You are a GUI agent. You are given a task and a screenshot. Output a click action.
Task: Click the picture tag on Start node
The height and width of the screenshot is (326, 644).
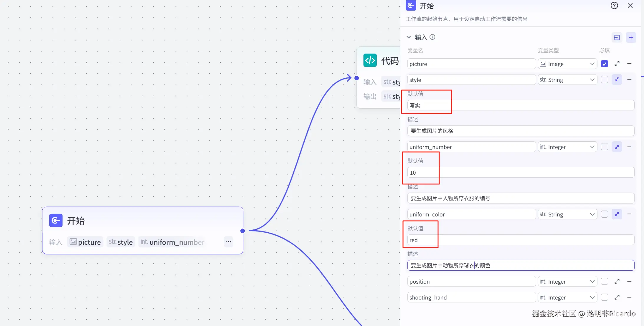click(x=85, y=242)
